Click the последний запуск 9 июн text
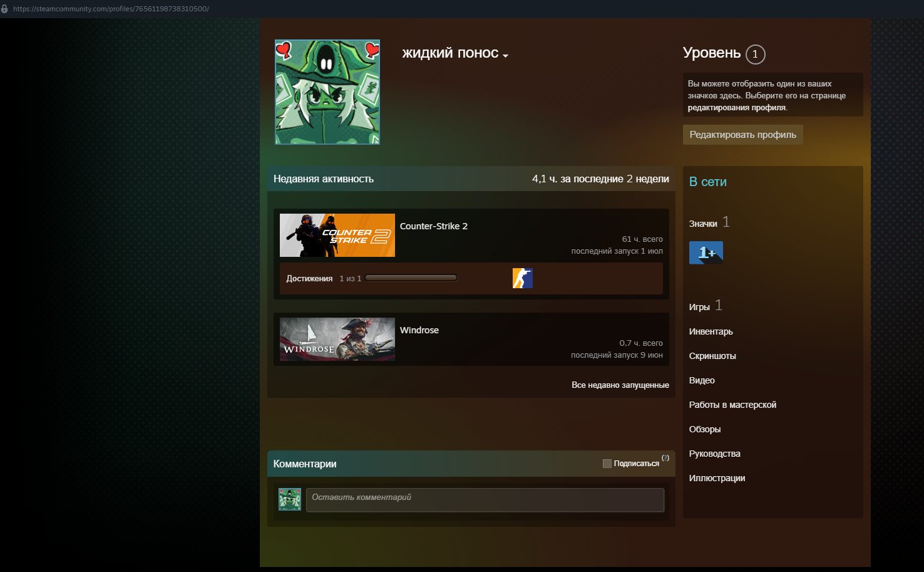Image resolution: width=924 pixels, height=572 pixels. pyautogui.click(x=617, y=355)
